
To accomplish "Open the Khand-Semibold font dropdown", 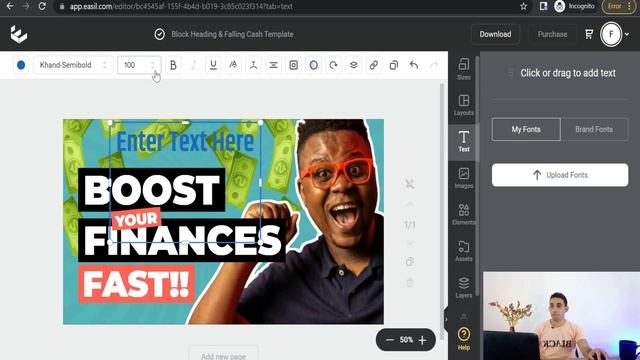I will click(73, 65).
